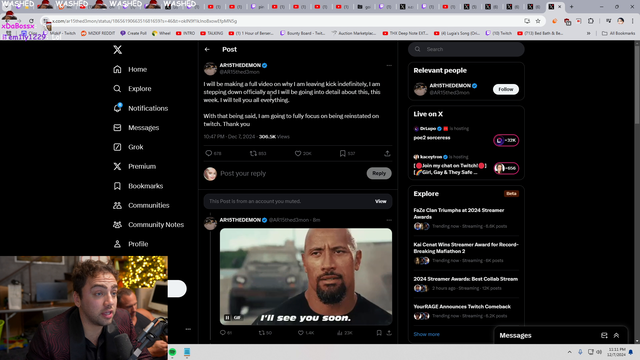Share the GIF reply
The width and height of the screenshot is (640, 360).
389,333
